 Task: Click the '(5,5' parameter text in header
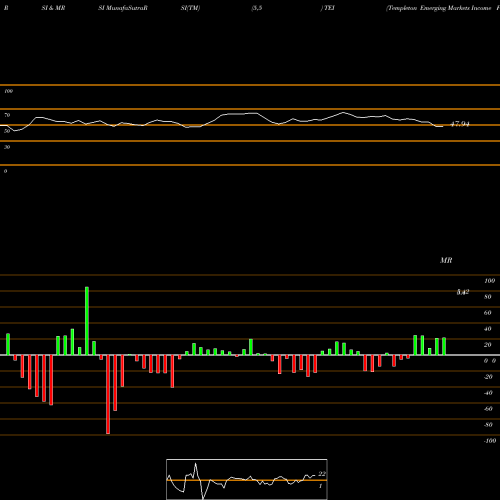click(x=257, y=8)
